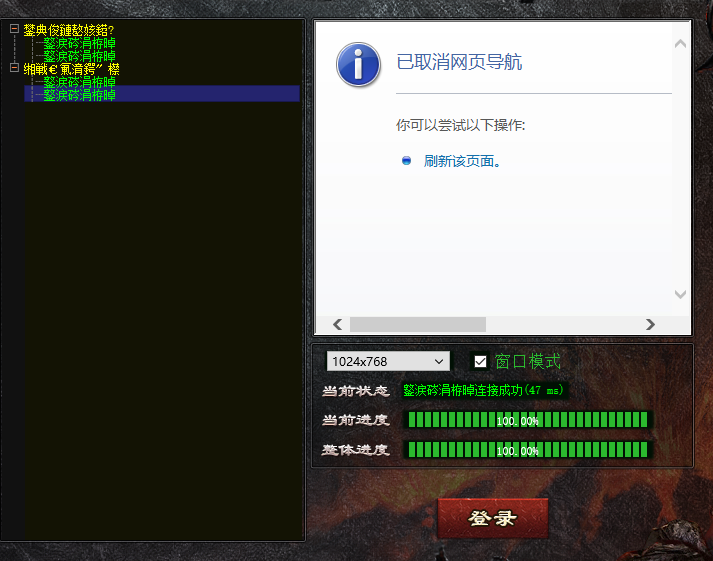Image resolution: width=713 pixels, height=561 pixels.
Task: Click the 已取消网页导航 heading
Action: coord(459,62)
